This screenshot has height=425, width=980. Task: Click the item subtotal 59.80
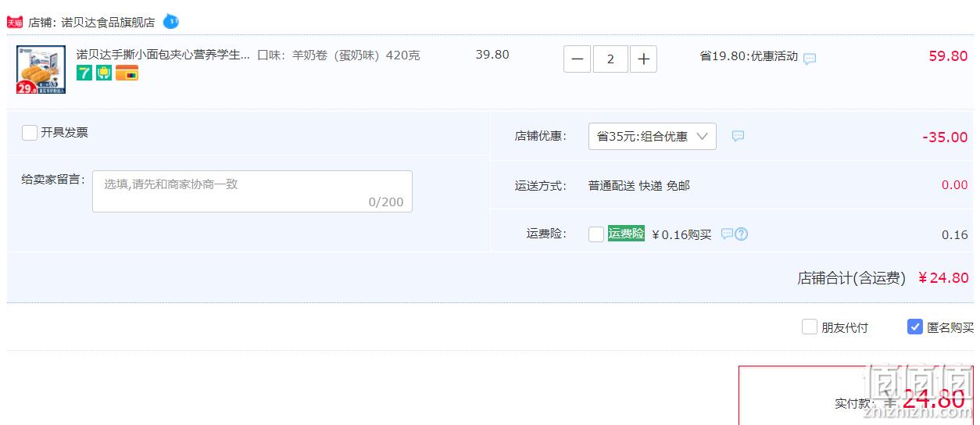point(948,56)
